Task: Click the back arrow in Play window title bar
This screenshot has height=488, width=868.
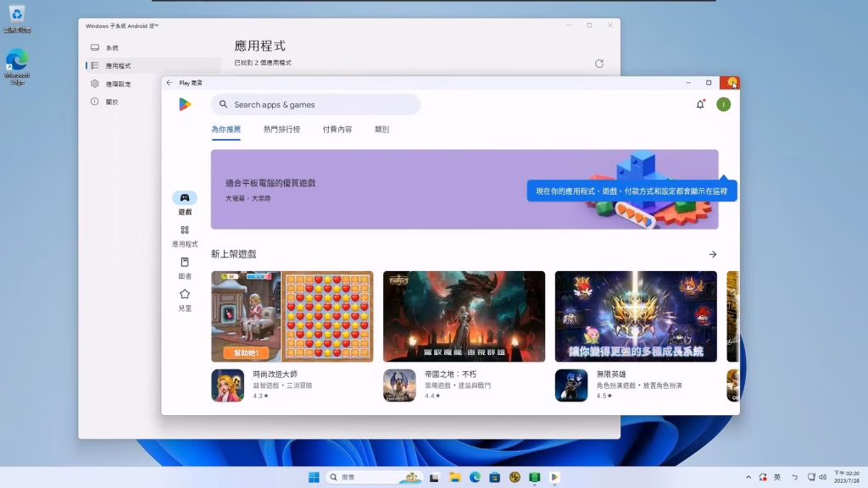Action: pyautogui.click(x=170, y=82)
